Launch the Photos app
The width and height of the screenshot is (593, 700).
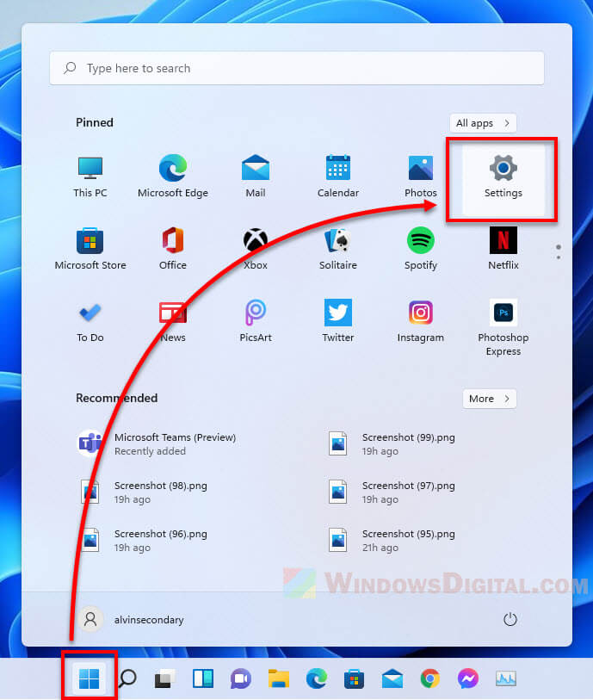click(420, 177)
